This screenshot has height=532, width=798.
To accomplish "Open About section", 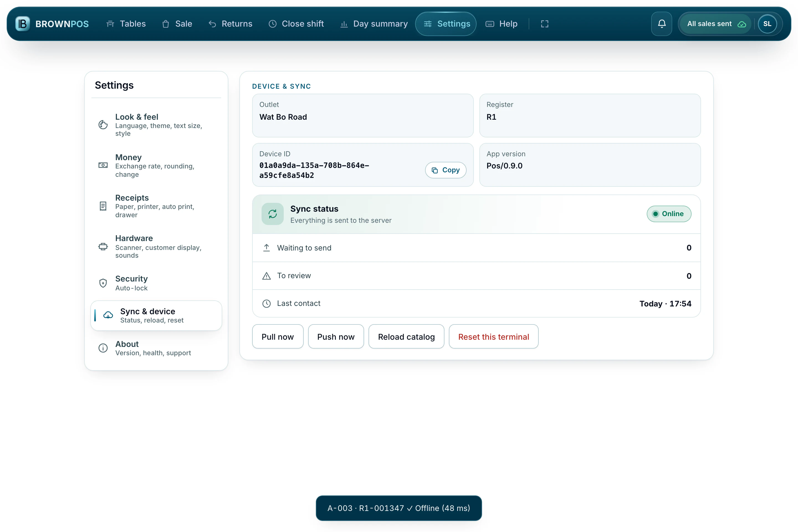I will (x=156, y=348).
